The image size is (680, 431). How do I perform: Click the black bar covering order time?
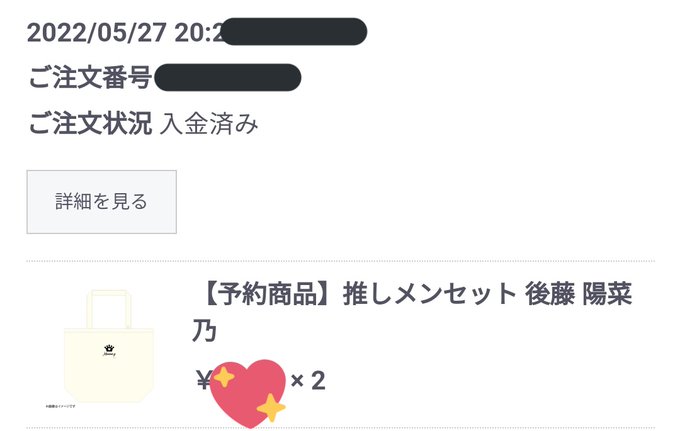[294, 32]
